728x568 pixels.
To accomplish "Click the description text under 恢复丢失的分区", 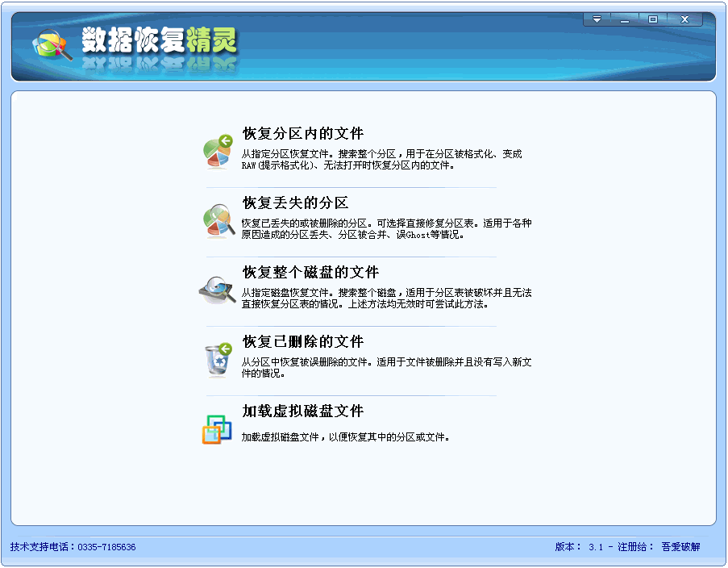I will (386, 229).
